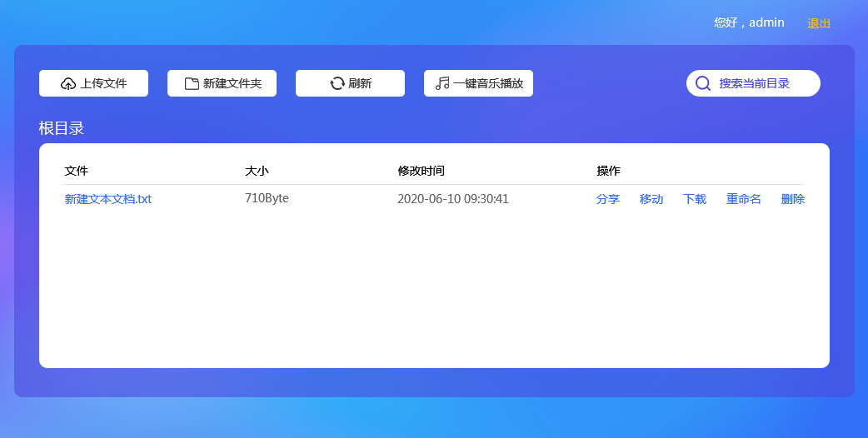Click the 上传文件 button
This screenshot has width=868, height=438.
point(93,83)
